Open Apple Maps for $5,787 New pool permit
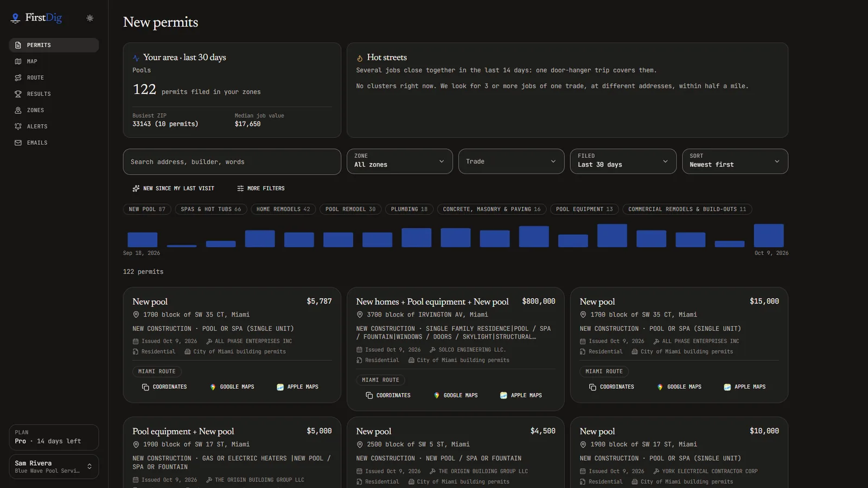 pyautogui.click(x=297, y=387)
